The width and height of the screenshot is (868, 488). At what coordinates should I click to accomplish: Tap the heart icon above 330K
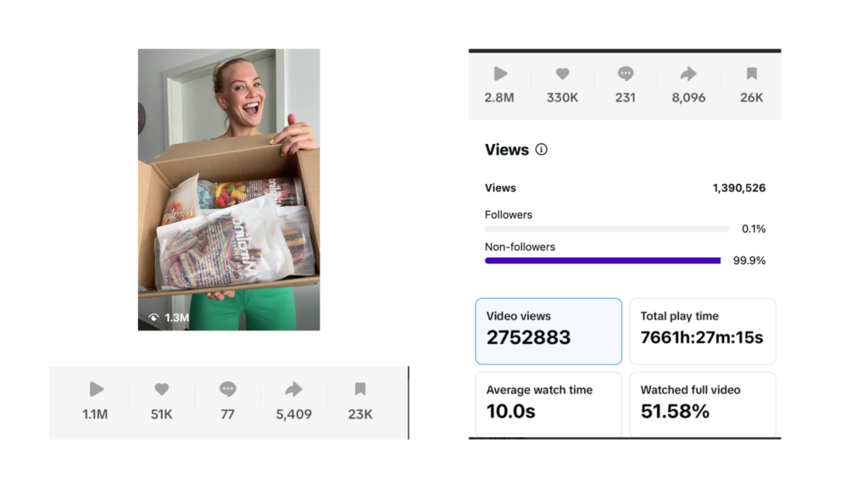[x=562, y=74]
